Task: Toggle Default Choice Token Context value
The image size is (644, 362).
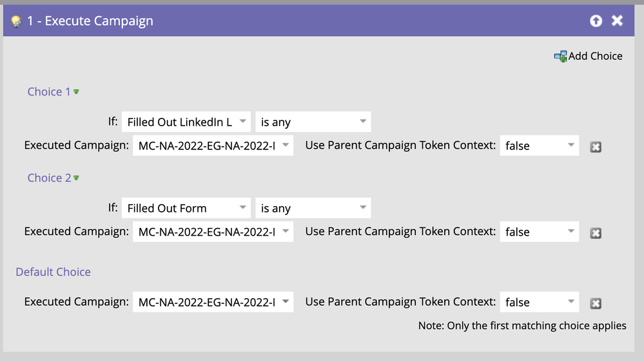Action: coord(539,302)
